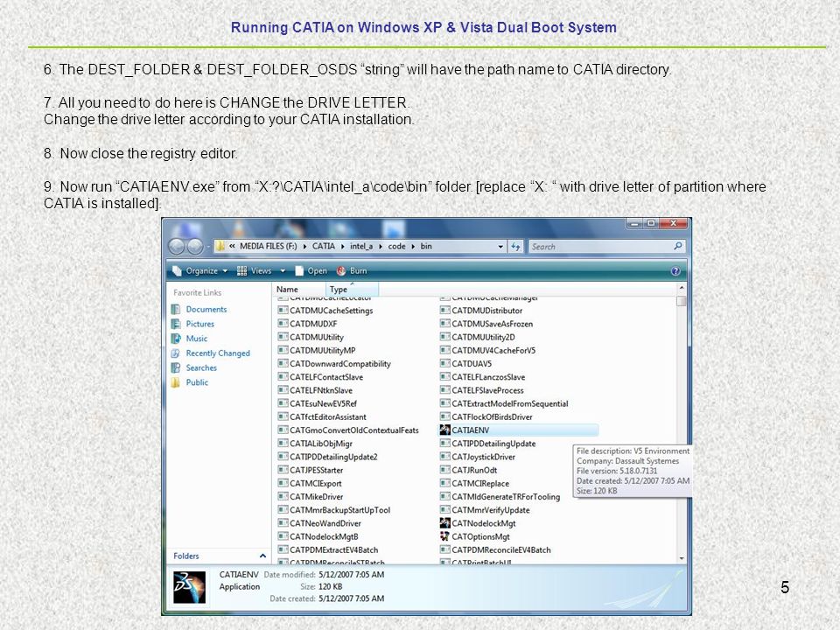Click the CATIAENV application icon in file list

tap(444, 430)
